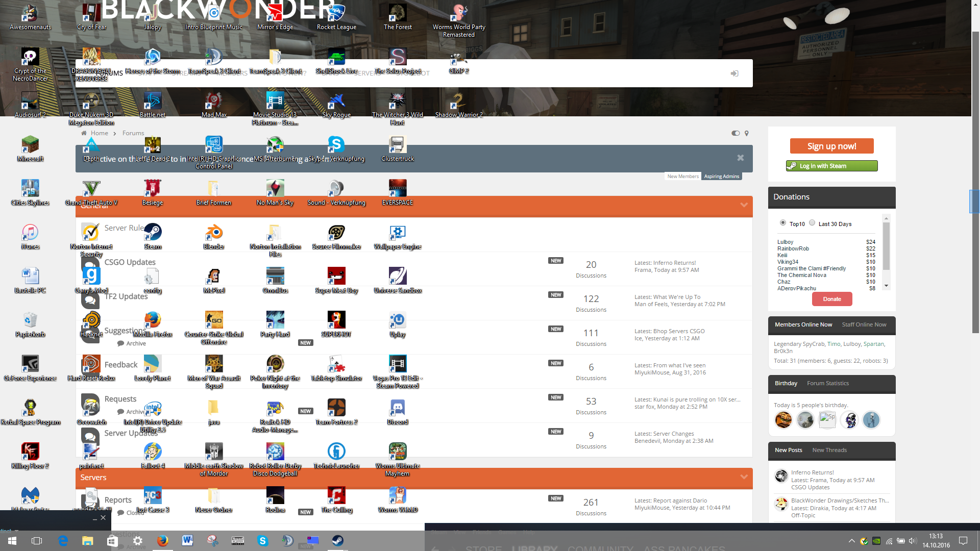Open the Forums breadcrumb link
Image resolution: width=980 pixels, height=551 pixels.
[x=133, y=133]
